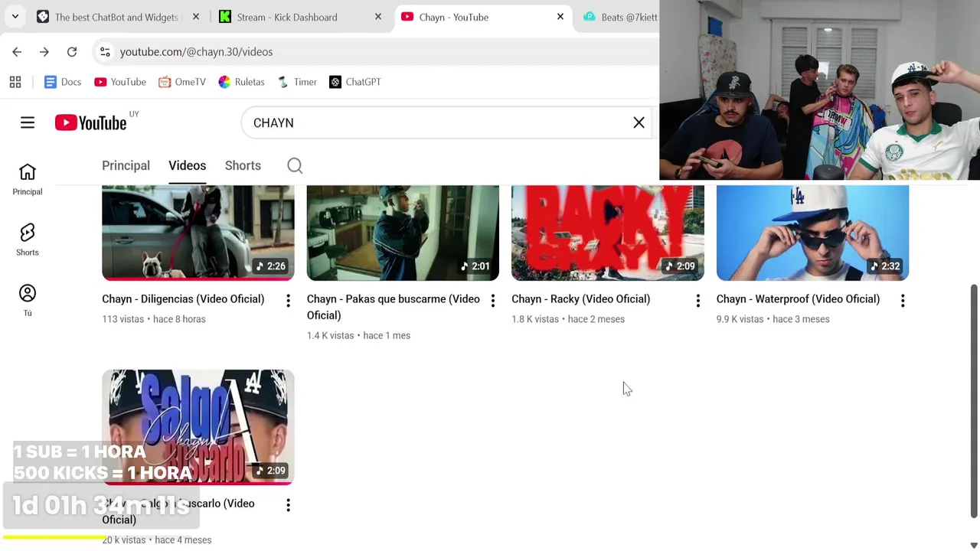Screen dimensions: 980x551
Task: Open the apps grid in bookmarks bar
Action: click(x=15, y=82)
